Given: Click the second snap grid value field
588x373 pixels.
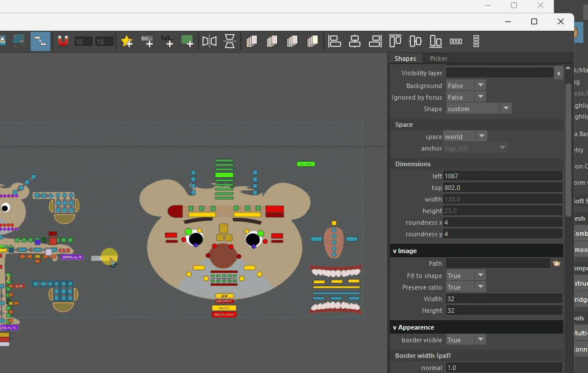Looking at the screenshot, I should coord(104,41).
